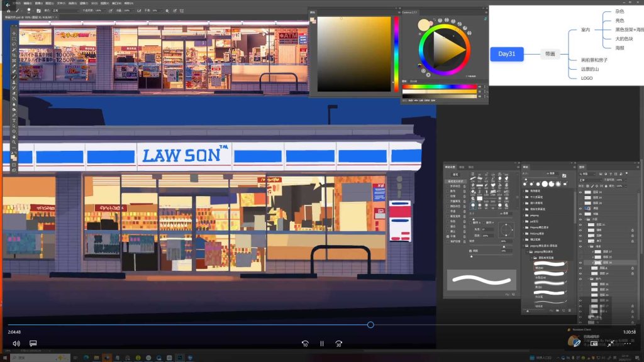This screenshot has width=644, height=362.
Task: Click the video seek bar handle
Action: pyautogui.click(x=370, y=325)
